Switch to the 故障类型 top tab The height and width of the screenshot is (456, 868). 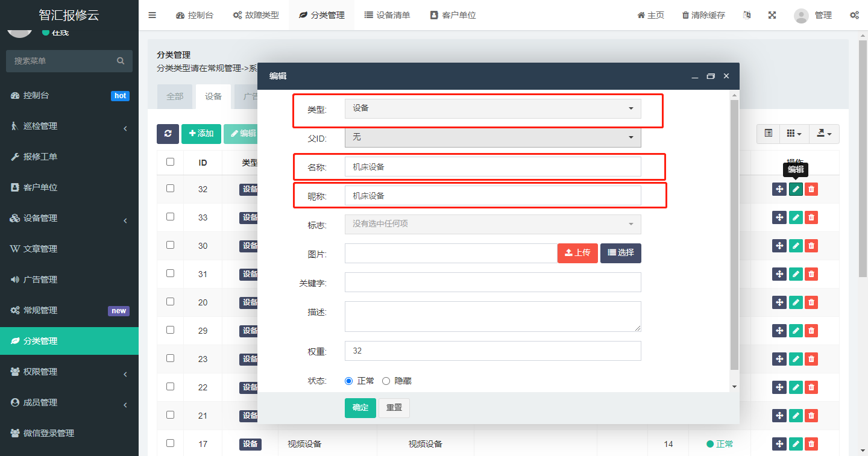click(x=256, y=15)
